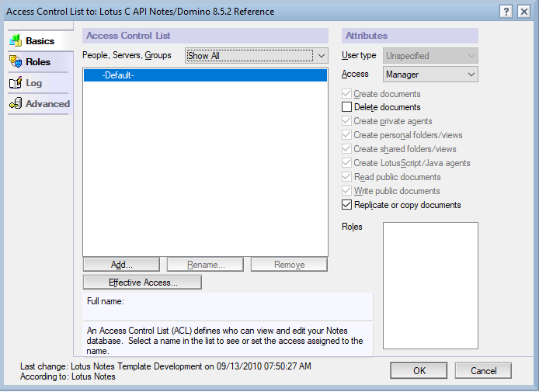The width and height of the screenshot is (539, 392).
Task: Click the Advanced keys icon
Action: [x=16, y=103]
